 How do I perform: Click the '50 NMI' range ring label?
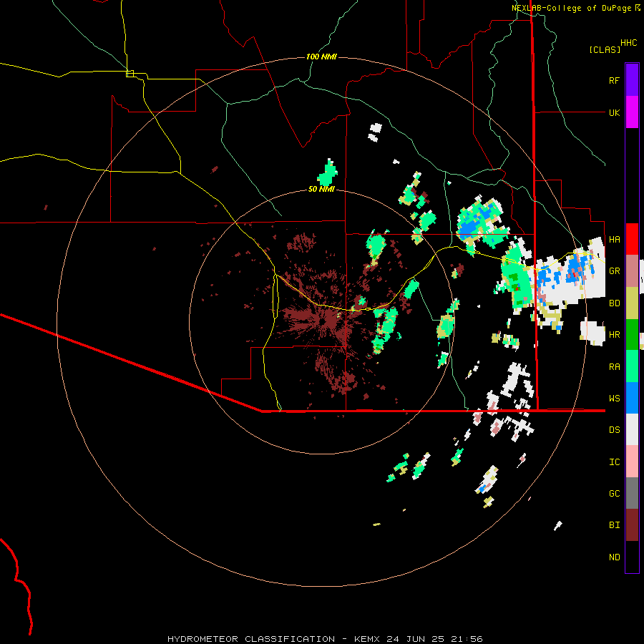pyautogui.click(x=321, y=189)
